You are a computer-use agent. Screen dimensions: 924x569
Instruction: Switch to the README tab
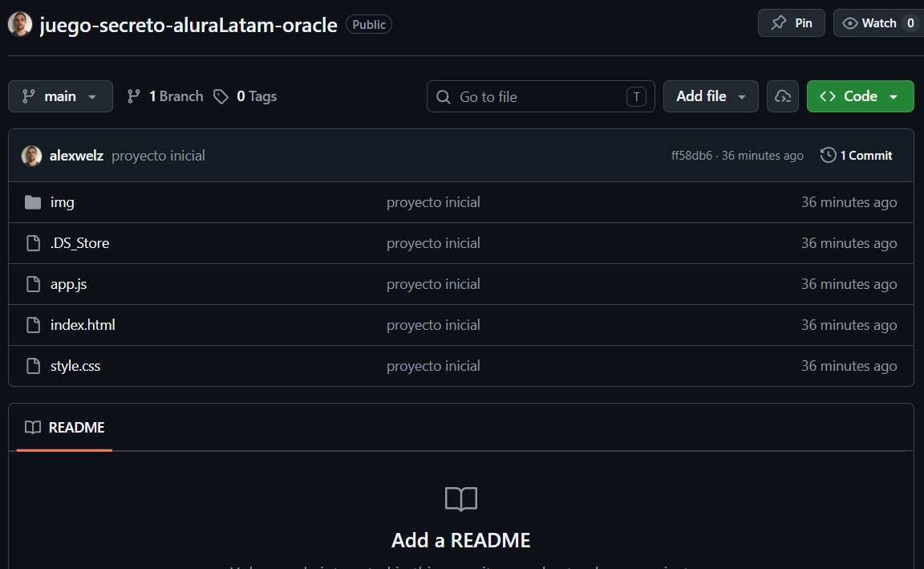[65, 428]
